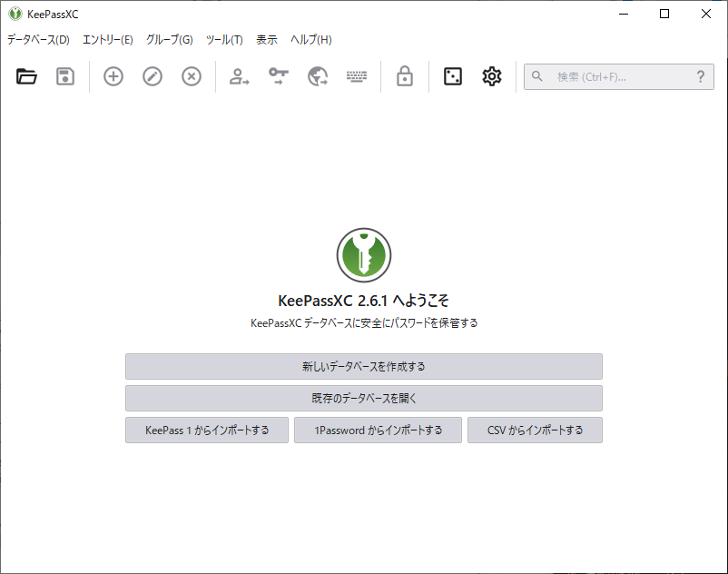Image resolution: width=728 pixels, height=574 pixels.
Task: Focus the 検索 (Ctrl+F) search field
Action: (x=619, y=76)
